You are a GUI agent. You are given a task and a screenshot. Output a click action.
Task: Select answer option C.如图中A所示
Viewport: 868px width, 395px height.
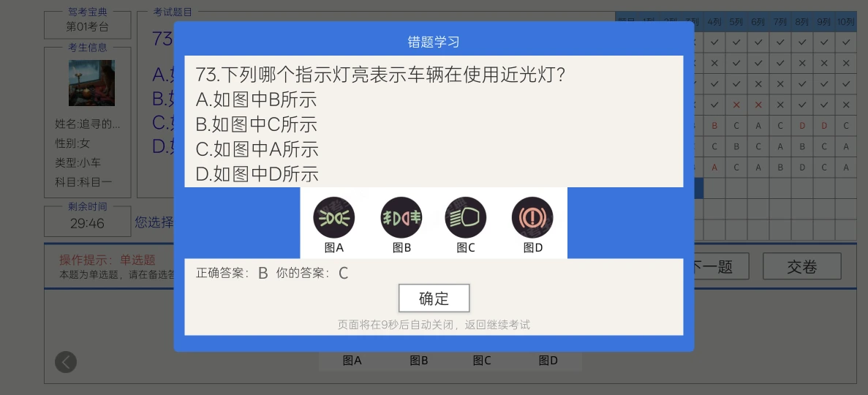point(257,149)
